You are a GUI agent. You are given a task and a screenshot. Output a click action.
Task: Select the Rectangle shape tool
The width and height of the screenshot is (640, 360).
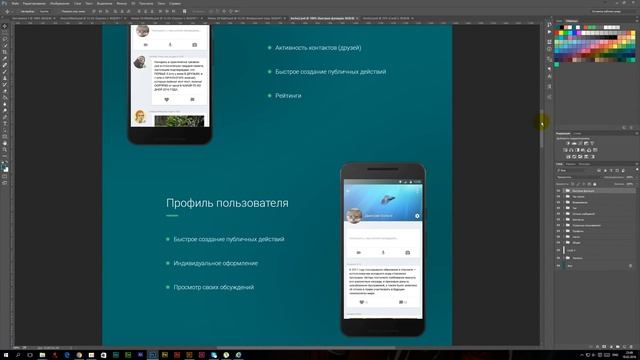pyautogui.click(x=5, y=137)
